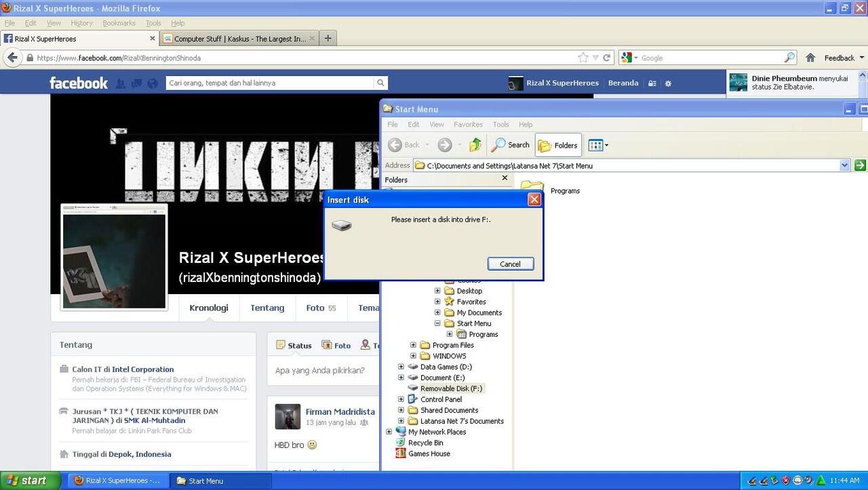This screenshot has width=868, height=490.
Task: Close the Rizal X SuperHeroes tab
Action: pyautogui.click(x=152, y=39)
